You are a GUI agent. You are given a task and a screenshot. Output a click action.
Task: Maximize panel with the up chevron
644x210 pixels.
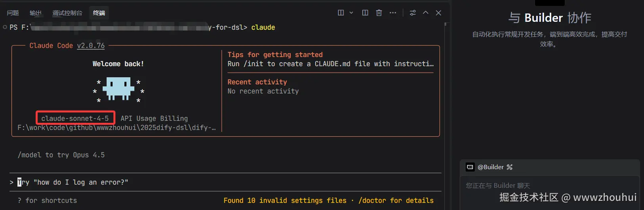426,13
